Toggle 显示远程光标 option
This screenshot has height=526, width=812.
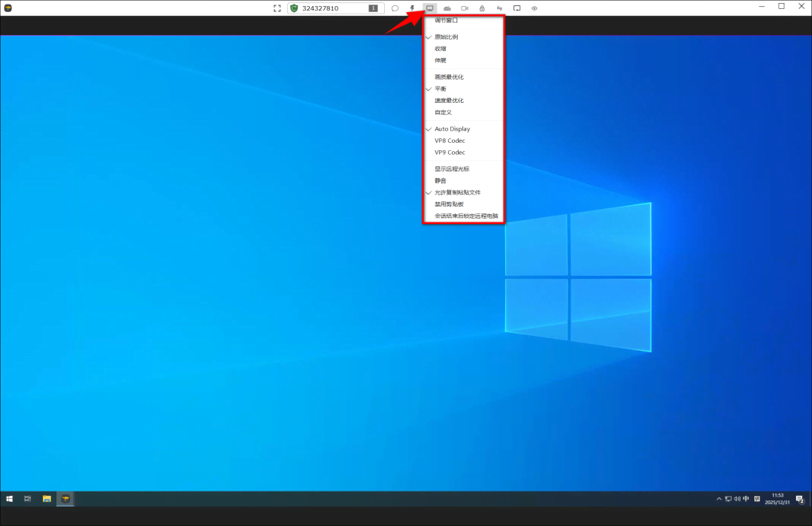[463, 169]
